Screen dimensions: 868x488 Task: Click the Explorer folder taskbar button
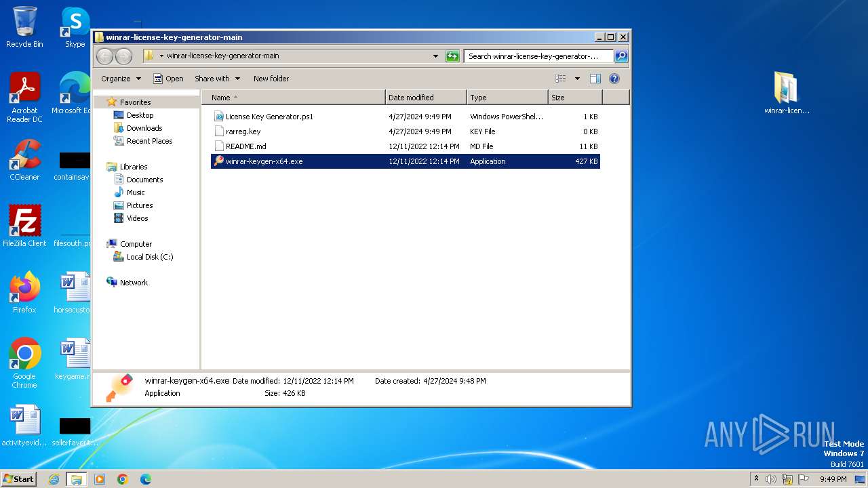[x=76, y=479]
